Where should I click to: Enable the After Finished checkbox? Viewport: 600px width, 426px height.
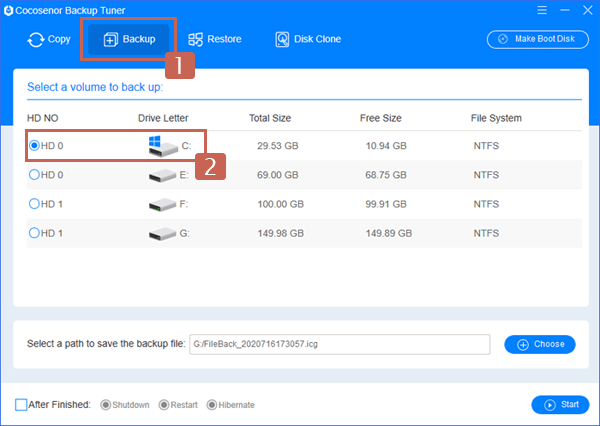coord(21,405)
